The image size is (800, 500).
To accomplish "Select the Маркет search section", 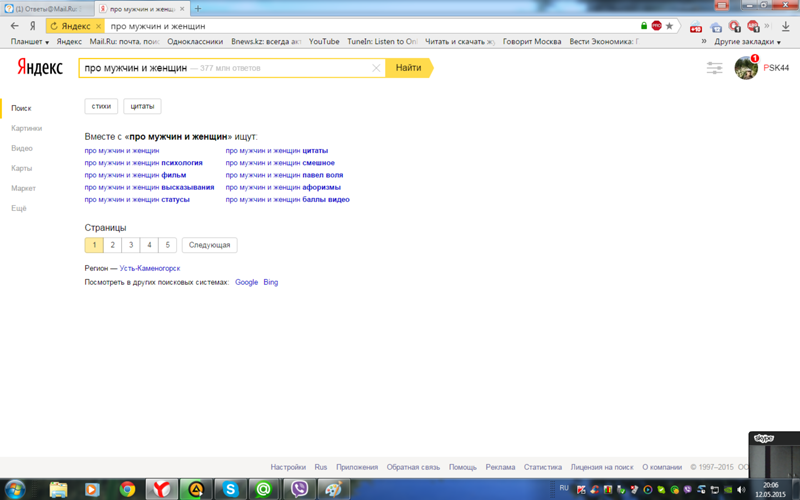I will coord(23,188).
